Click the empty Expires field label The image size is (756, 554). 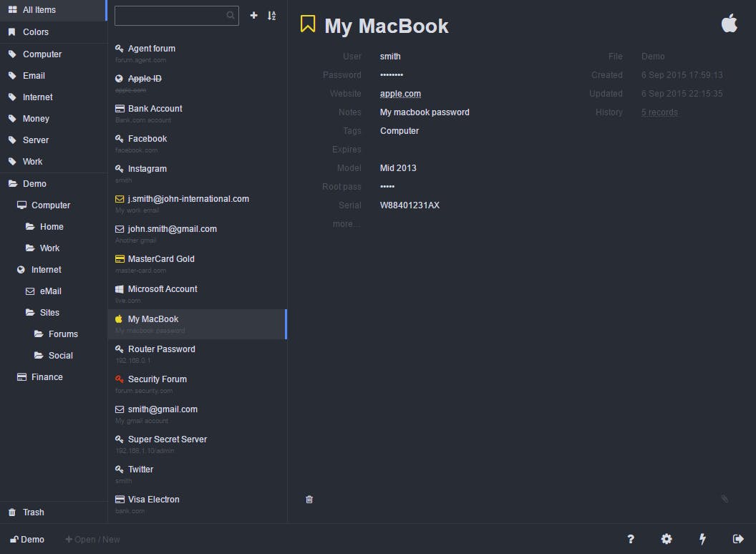(346, 150)
